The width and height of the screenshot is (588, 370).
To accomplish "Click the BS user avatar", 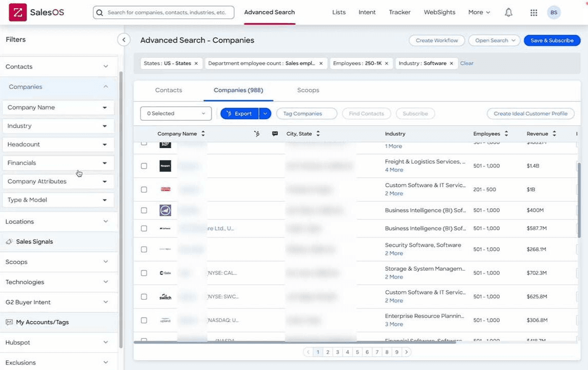I will [x=554, y=12].
